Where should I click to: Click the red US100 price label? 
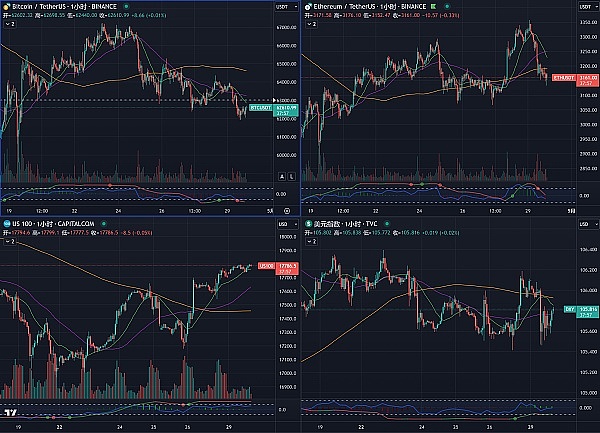[267, 266]
